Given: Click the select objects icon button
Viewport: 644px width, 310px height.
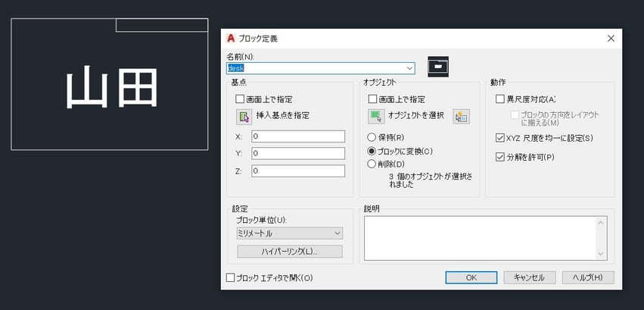Looking at the screenshot, I should click(x=376, y=117).
